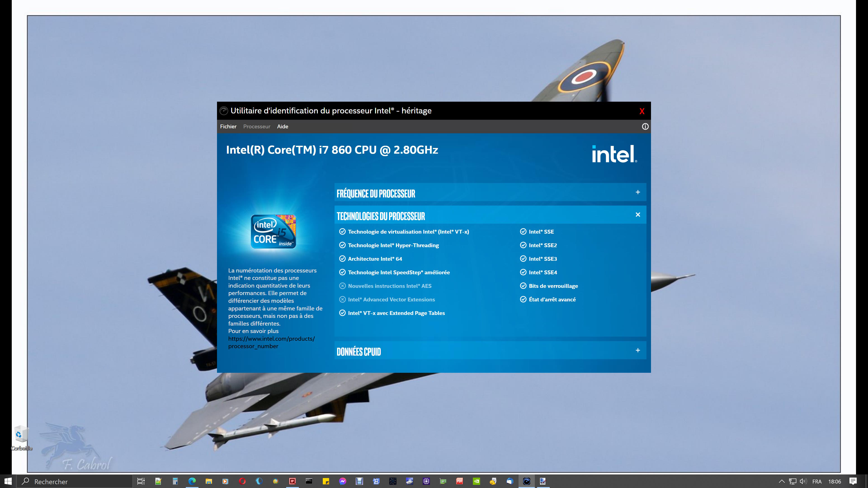Open the Corbeille recycle bin on desktop

click(21, 438)
